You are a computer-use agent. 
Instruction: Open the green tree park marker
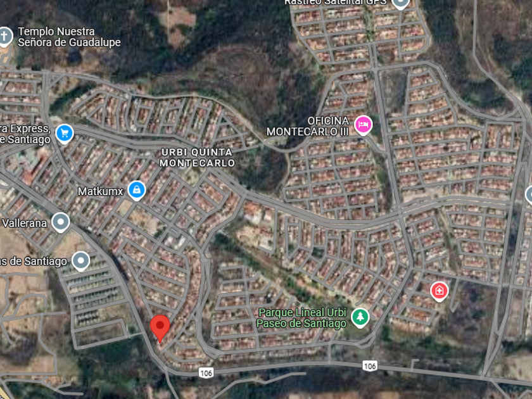360,317
